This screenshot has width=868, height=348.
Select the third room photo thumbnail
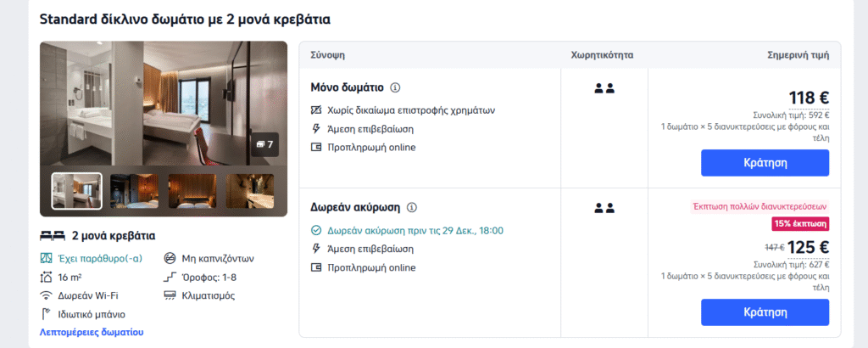point(192,191)
